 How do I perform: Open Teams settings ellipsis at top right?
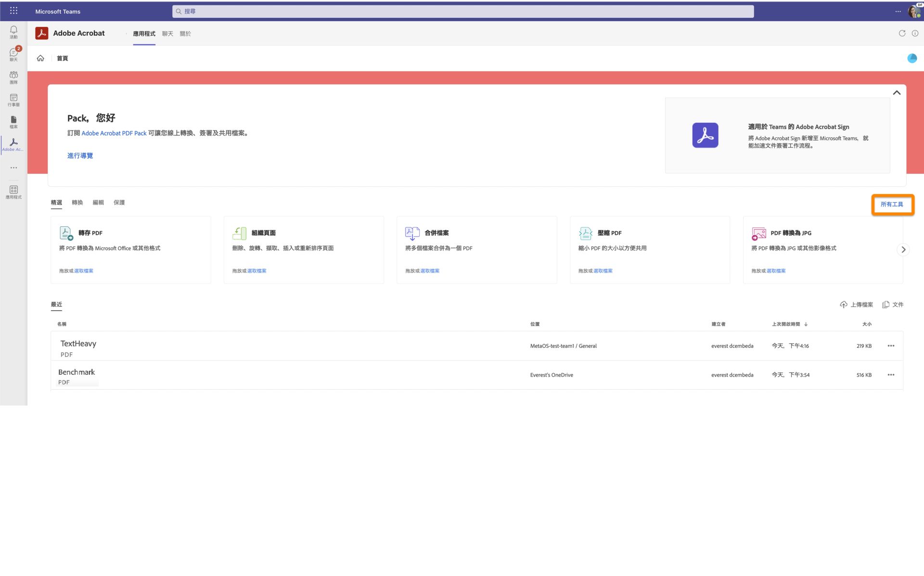pos(898,11)
